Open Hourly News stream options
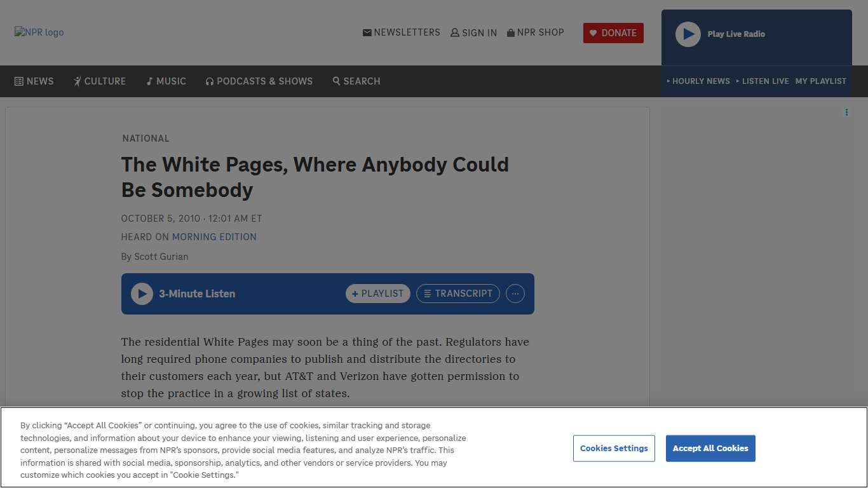 [x=698, y=81]
